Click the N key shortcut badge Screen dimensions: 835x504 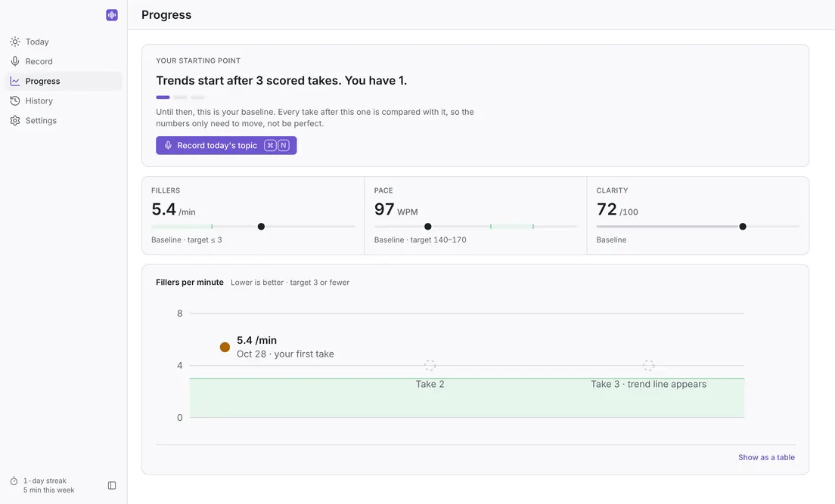pos(284,145)
